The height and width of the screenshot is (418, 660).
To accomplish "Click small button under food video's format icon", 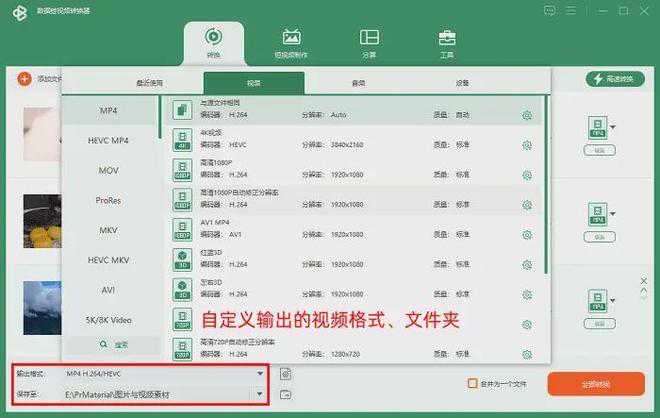I will pyautogui.click(x=599, y=237).
